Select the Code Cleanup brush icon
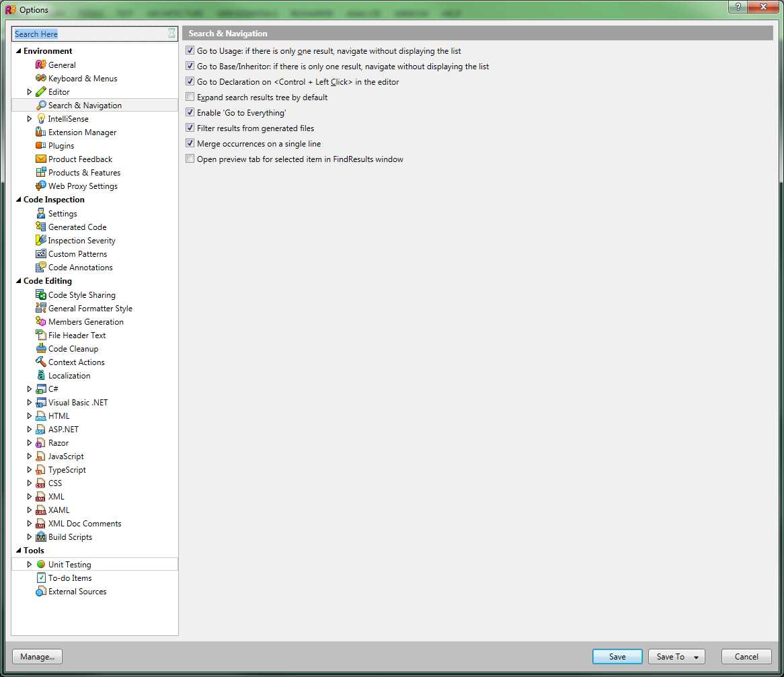This screenshot has width=784, height=677. (40, 348)
